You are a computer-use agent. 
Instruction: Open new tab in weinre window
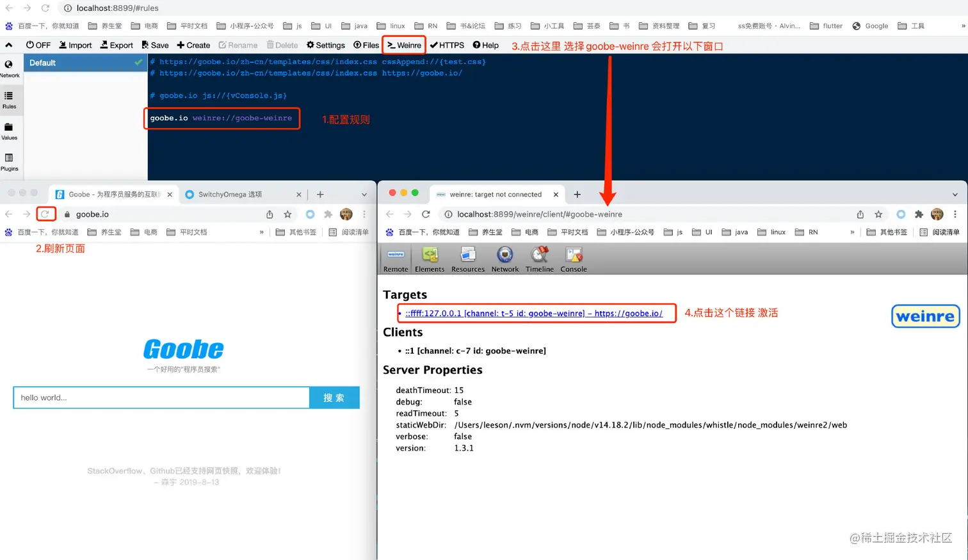coord(577,195)
